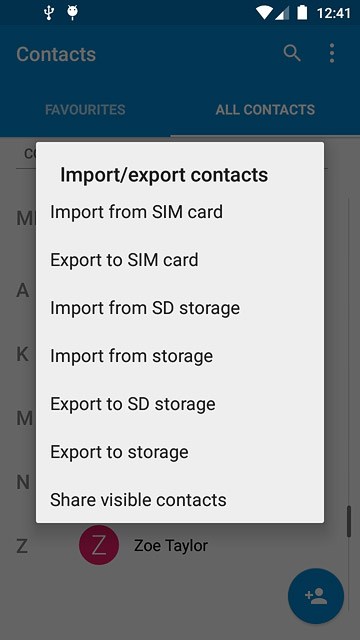360x640 pixels.
Task: Select Import from SD storage
Action: (x=180, y=308)
